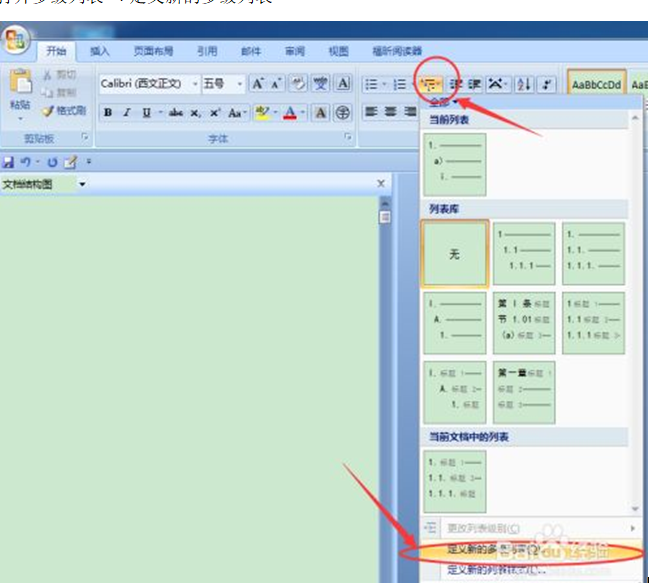Toggle bold formatting
Screen dimensions: 652x583
coord(108,113)
